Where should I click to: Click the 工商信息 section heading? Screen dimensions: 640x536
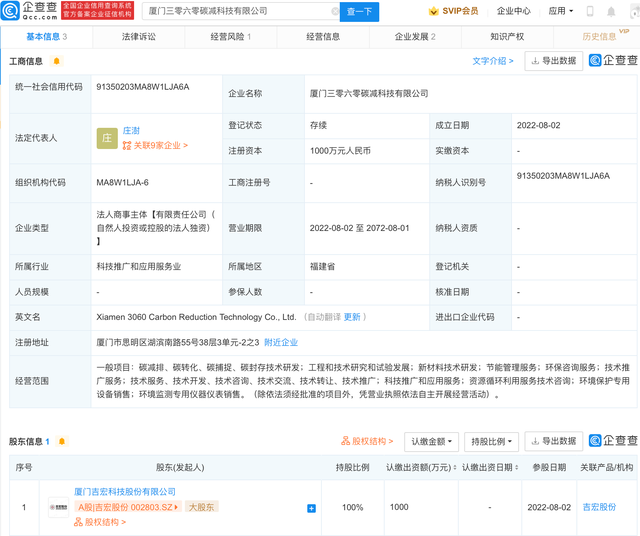coord(26,61)
